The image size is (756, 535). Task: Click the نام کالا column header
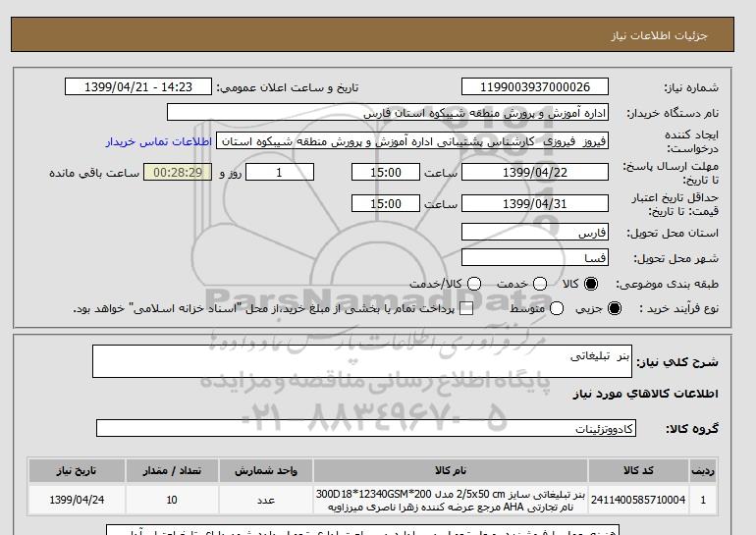coord(451,470)
